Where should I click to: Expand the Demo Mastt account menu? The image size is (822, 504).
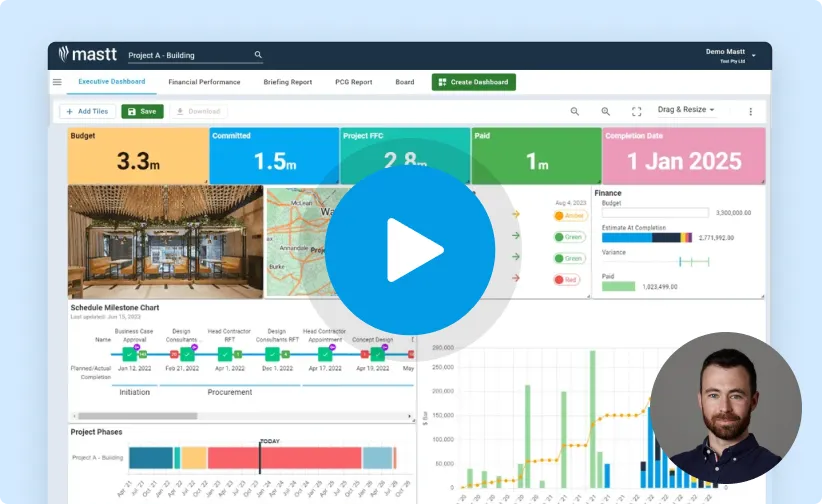coord(731,55)
